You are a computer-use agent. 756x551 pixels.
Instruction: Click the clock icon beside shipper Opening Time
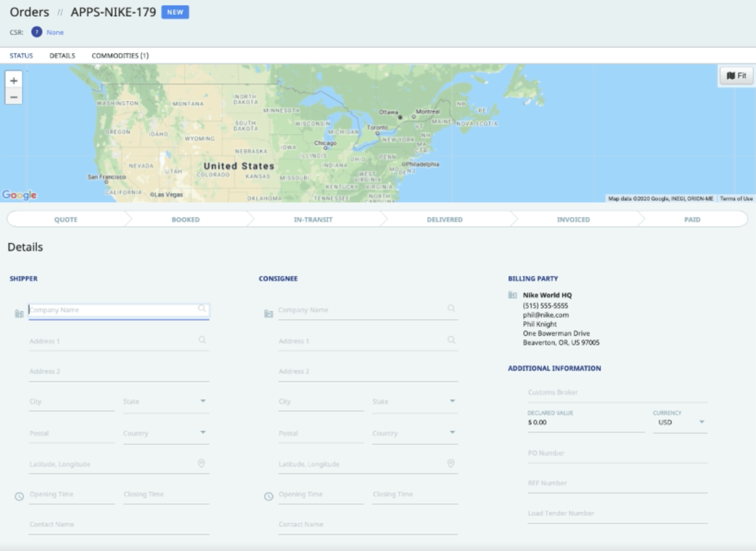point(19,497)
